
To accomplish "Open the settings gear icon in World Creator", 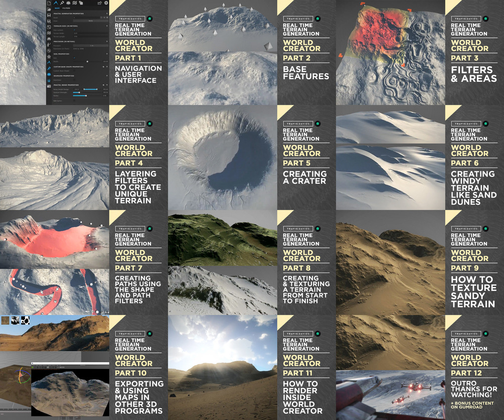I will click(106, 3).
